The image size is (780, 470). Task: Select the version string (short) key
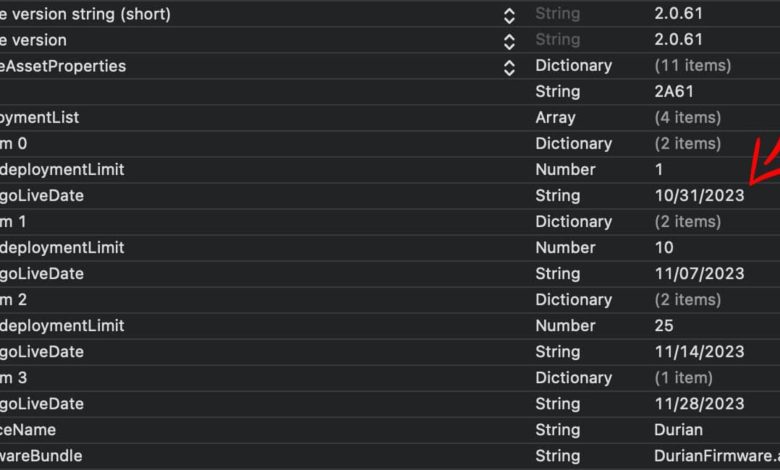pyautogui.click(x=85, y=14)
